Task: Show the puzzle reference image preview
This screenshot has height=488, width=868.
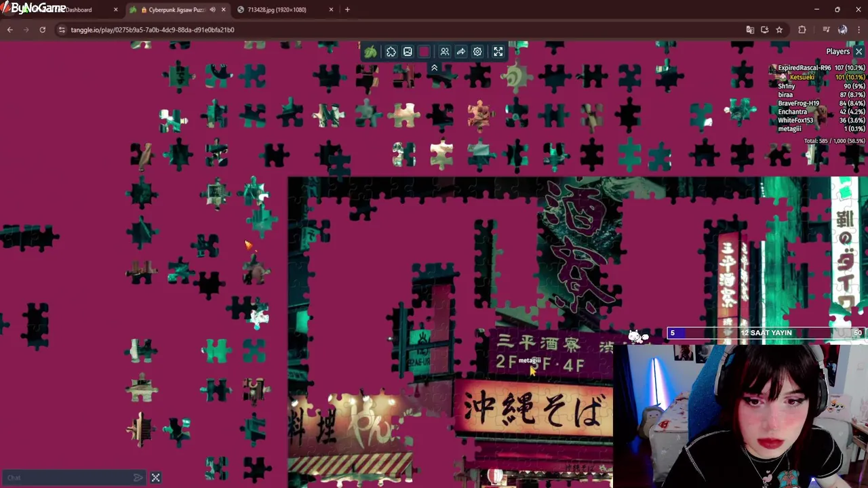Action: (x=408, y=52)
